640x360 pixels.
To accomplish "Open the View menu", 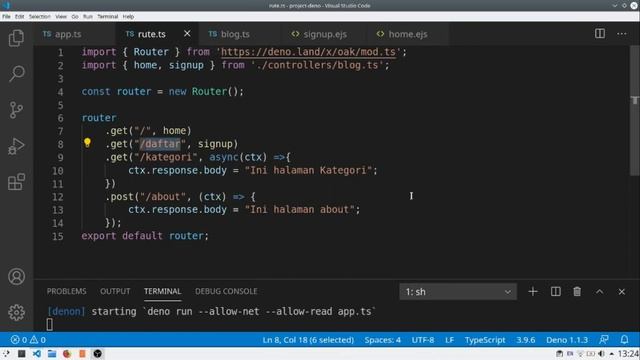I will coord(61,16).
